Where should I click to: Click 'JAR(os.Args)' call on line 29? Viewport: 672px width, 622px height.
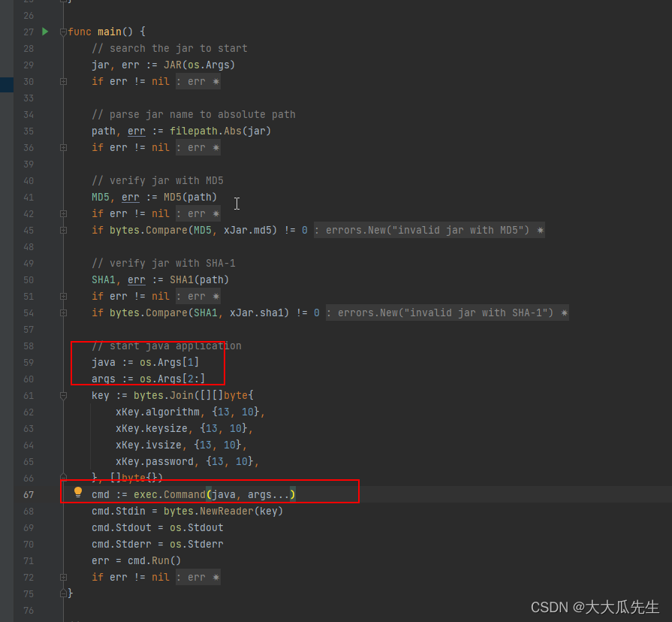point(199,65)
